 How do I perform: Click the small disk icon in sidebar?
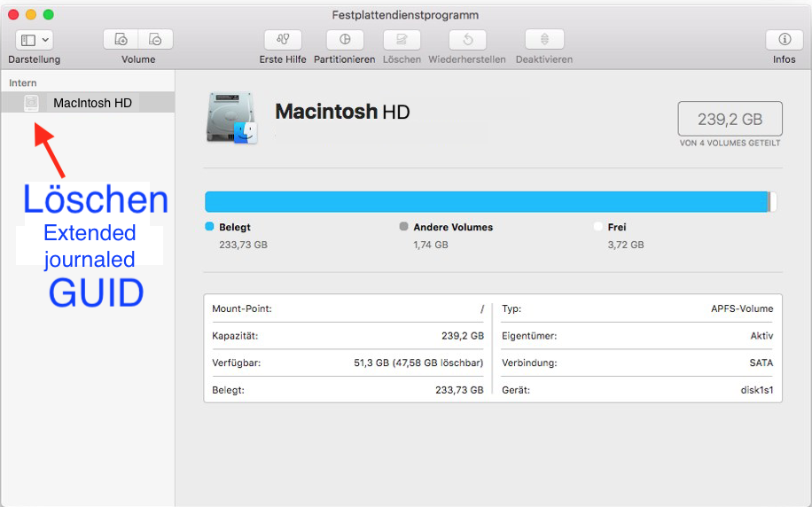(32, 103)
